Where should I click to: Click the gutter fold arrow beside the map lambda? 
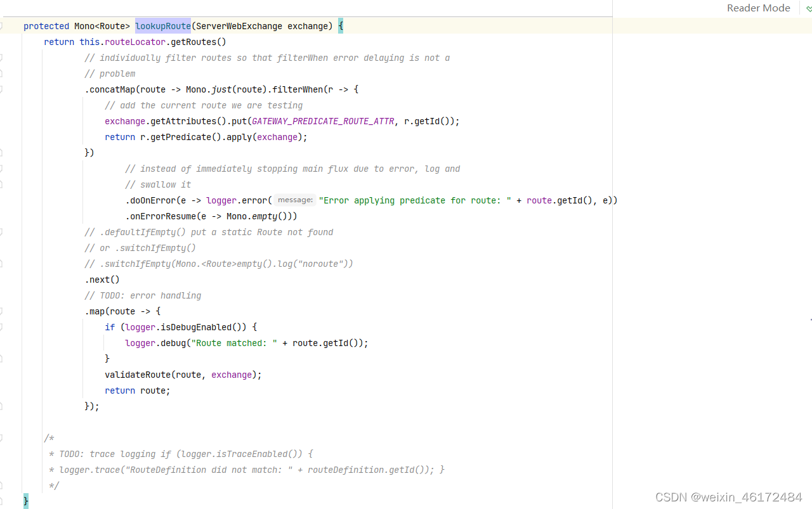2,311
